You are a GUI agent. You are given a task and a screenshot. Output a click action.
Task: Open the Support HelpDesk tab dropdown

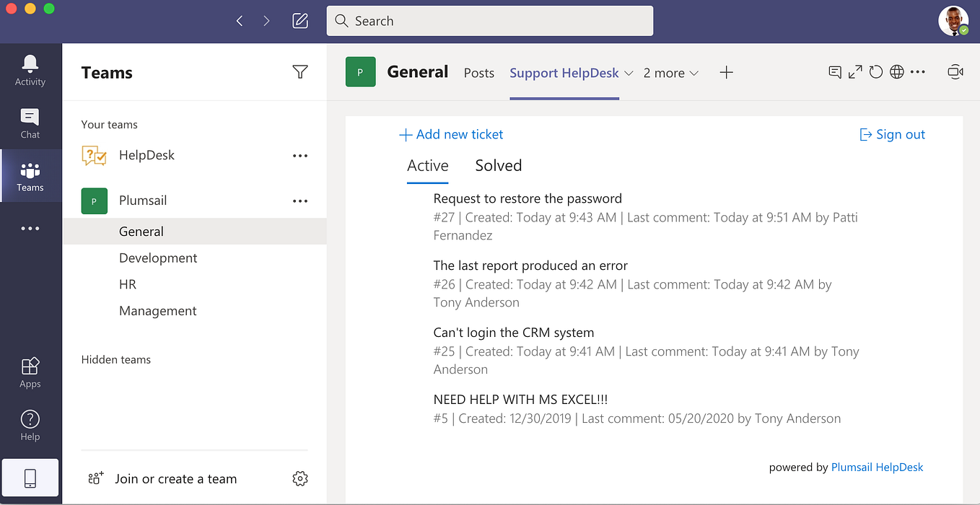628,73
